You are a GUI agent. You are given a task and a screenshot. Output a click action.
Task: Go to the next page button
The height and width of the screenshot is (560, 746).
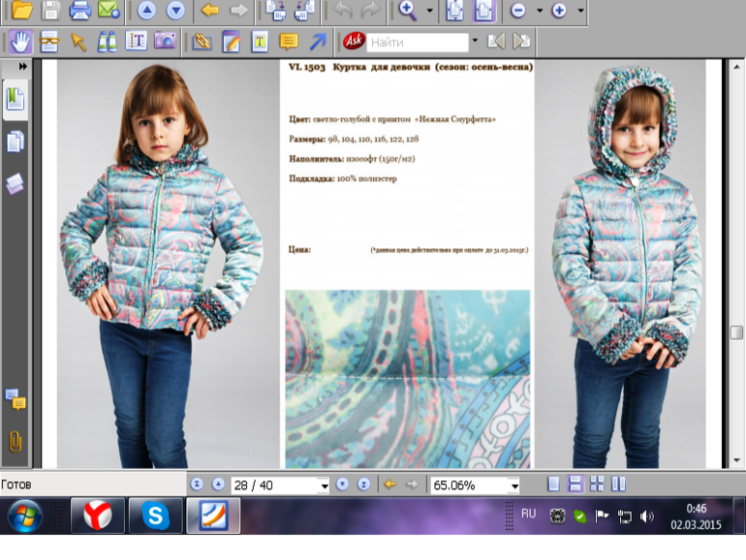(342, 484)
